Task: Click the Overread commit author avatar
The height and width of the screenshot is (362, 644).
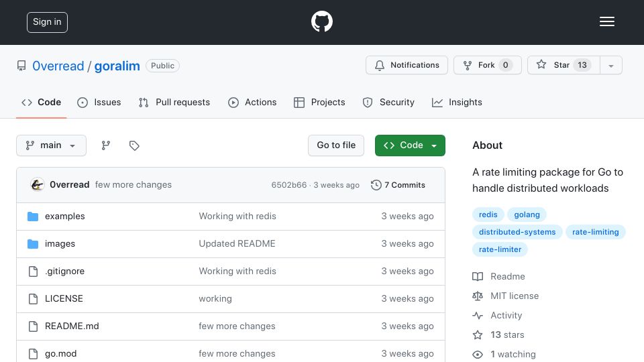Action: click(38, 185)
